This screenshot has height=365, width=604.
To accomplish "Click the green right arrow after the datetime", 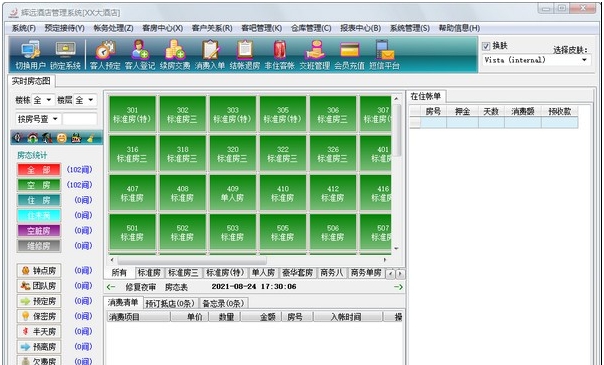I will tap(398, 287).
